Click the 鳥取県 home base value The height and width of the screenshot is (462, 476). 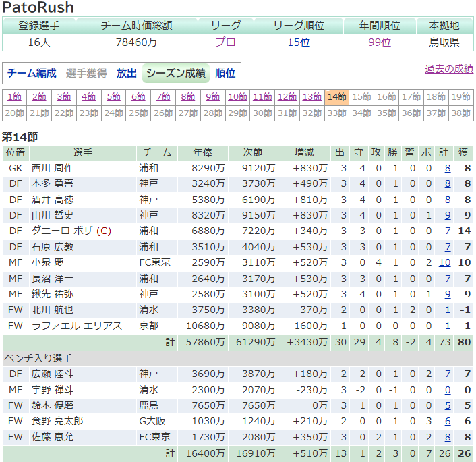click(444, 42)
